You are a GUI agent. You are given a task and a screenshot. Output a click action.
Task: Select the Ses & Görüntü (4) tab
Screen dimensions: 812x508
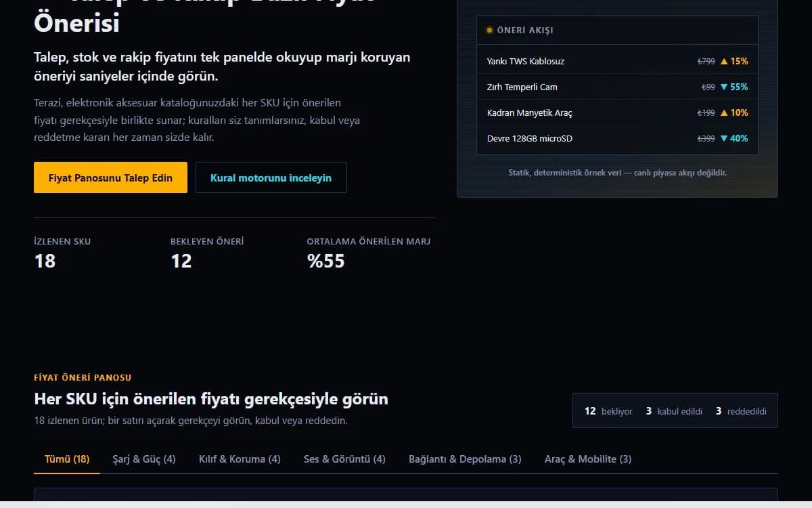click(344, 459)
